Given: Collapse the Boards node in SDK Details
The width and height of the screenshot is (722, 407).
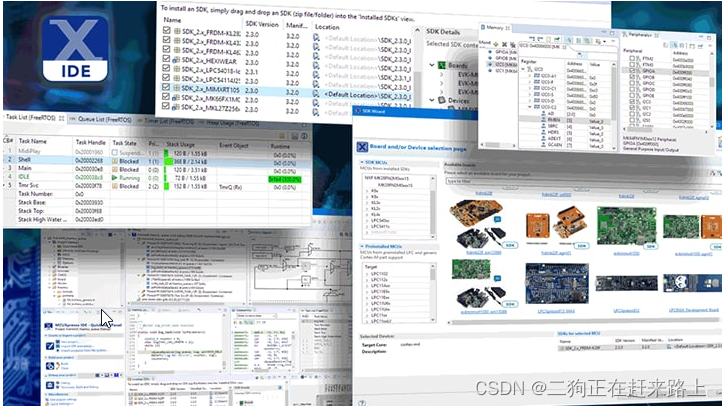Looking at the screenshot, I should point(432,65).
